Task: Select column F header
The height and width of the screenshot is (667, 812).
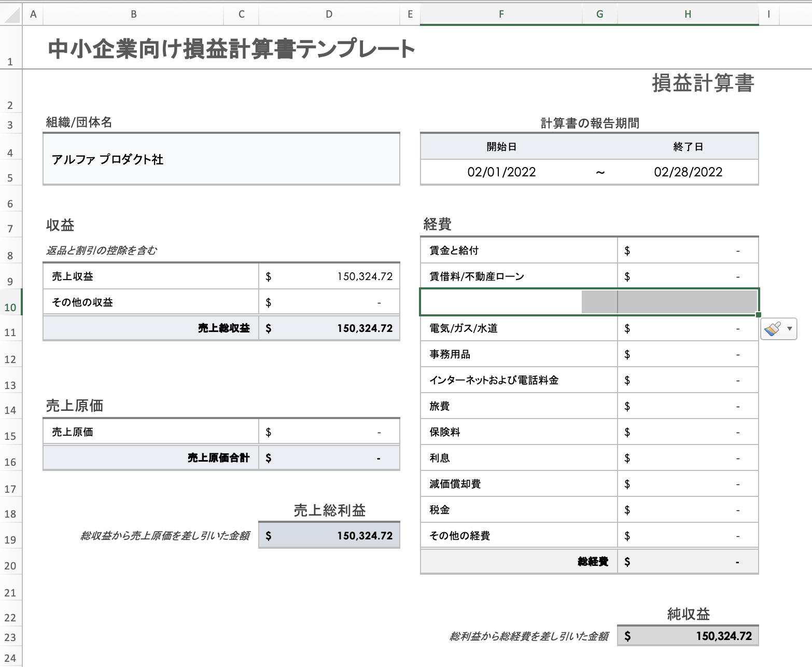Action: 500,14
